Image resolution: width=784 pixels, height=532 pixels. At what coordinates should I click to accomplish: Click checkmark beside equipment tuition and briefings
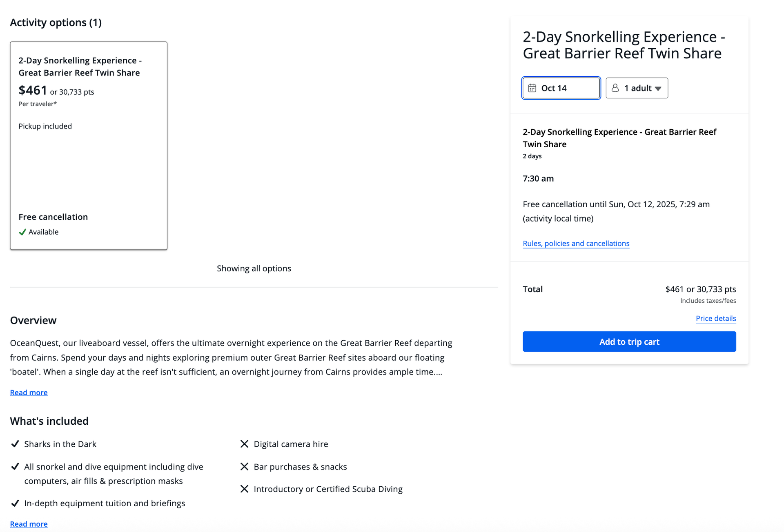coord(15,503)
